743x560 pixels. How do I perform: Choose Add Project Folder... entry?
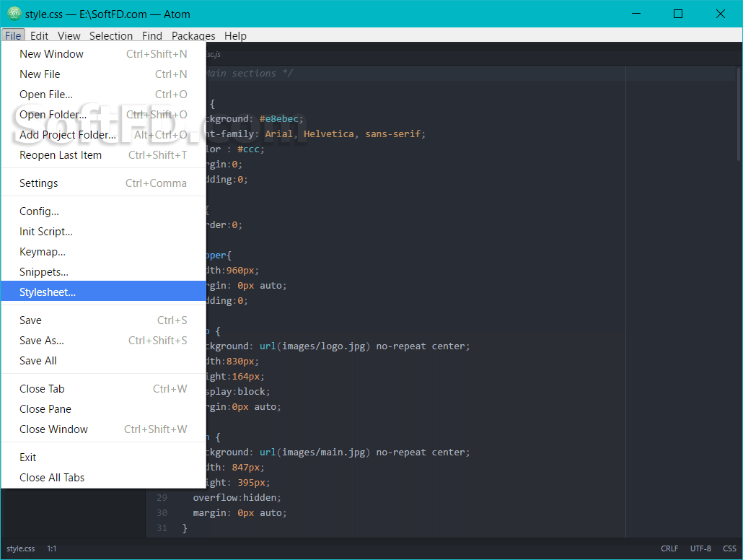[x=103, y=135]
